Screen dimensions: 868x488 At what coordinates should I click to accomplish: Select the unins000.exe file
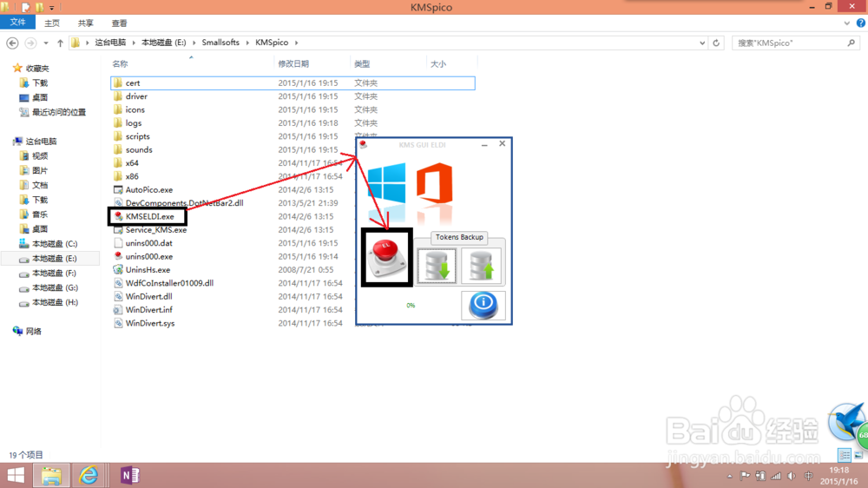[x=149, y=256]
